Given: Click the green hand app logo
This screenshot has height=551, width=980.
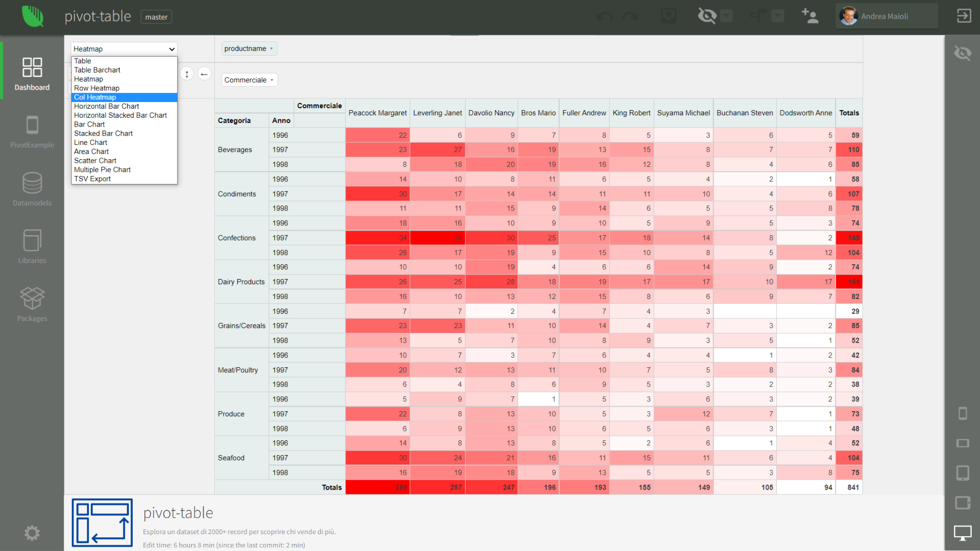Looking at the screenshot, I should pyautogui.click(x=33, y=16).
